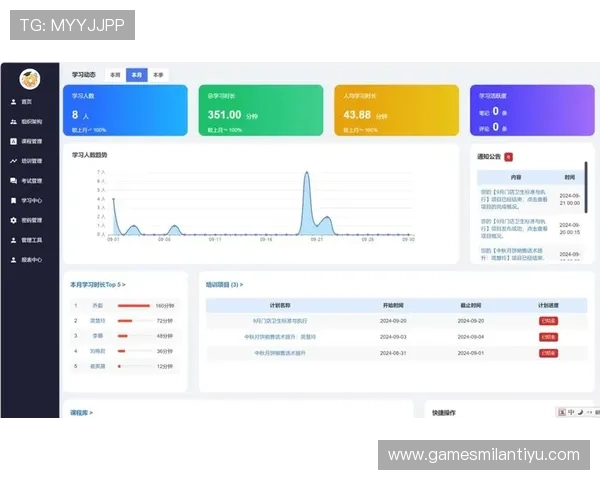Expand the 培训项目 (3) section
This screenshot has height=480, width=600.
pos(224,285)
